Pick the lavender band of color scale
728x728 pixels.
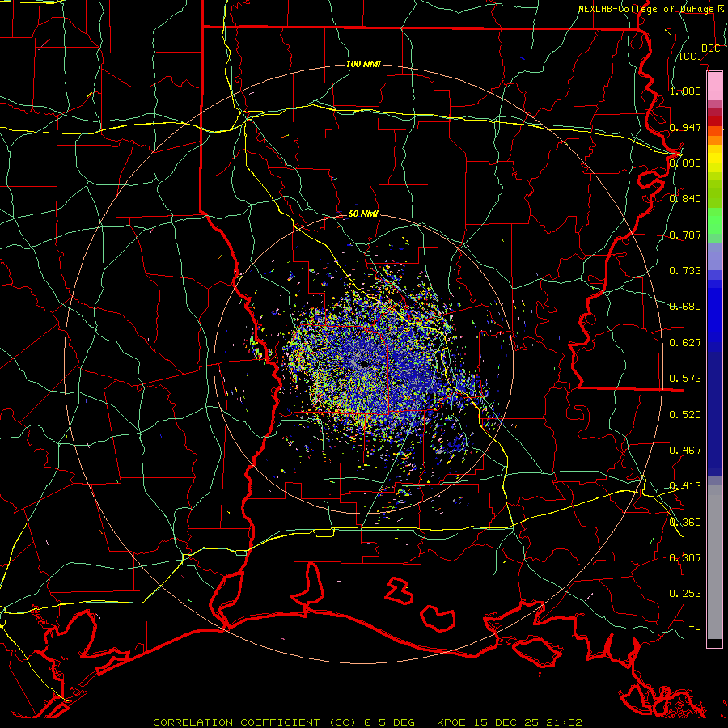[x=714, y=256]
